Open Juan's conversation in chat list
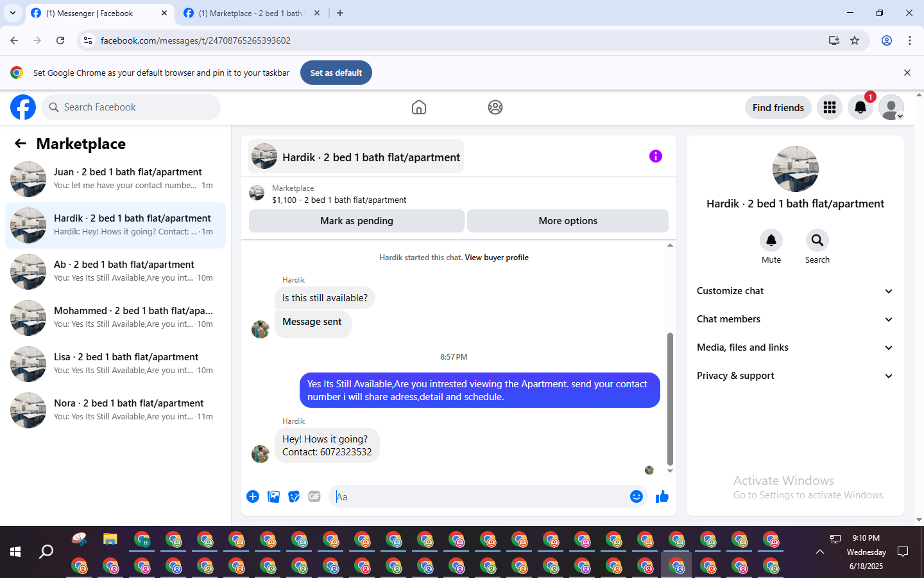Screen dimensions: 924x578 (116, 179)
